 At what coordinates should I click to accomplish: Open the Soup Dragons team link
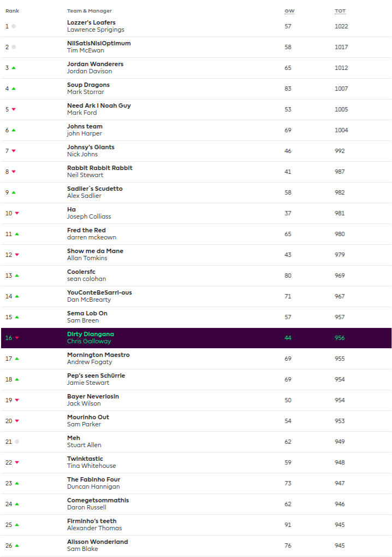pos(88,85)
